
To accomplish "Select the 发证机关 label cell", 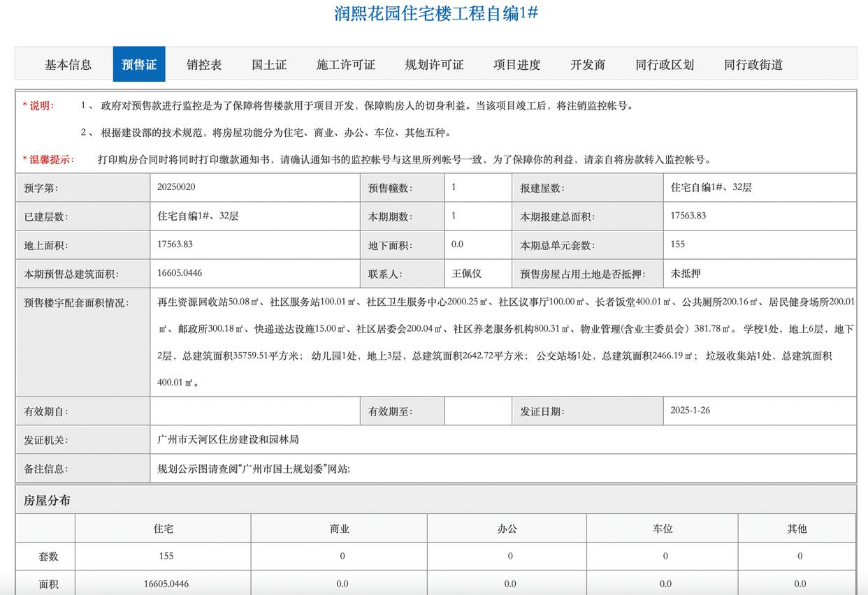I will [x=82, y=440].
